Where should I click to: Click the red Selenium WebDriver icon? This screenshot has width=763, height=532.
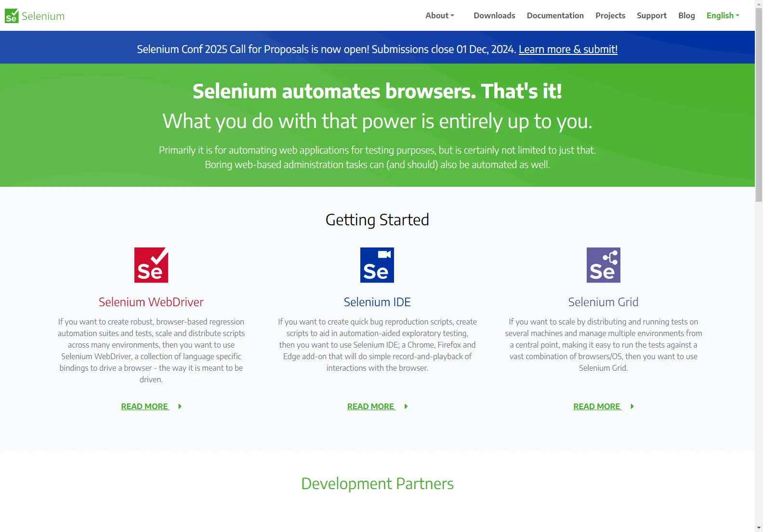[151, 265]
